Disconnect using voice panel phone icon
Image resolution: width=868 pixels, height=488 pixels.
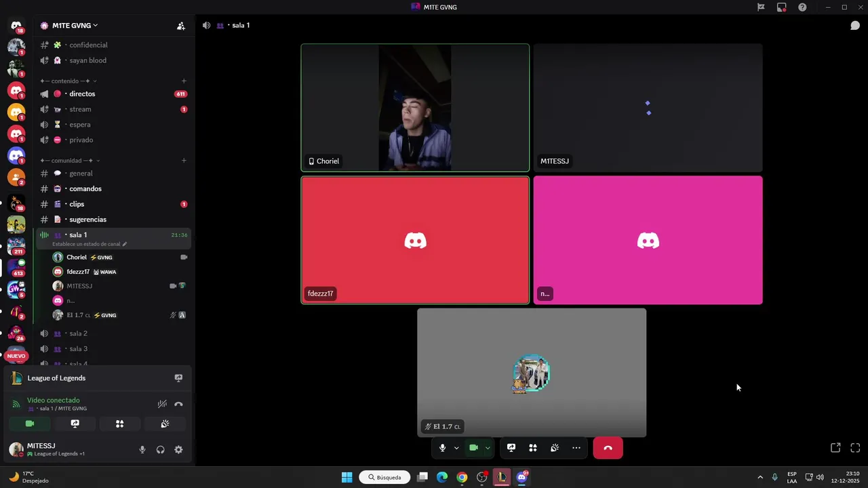click(x=178, y=404)
